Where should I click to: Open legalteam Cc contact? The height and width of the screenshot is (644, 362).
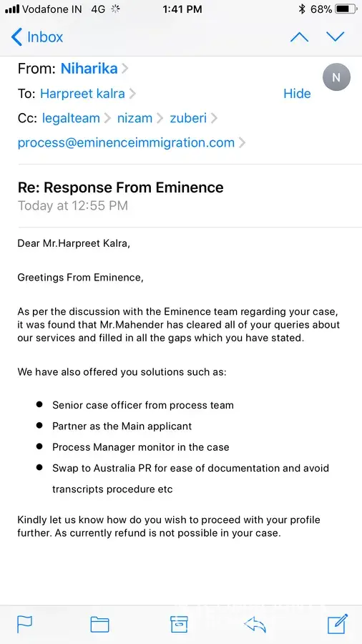(x=71, y=118)
